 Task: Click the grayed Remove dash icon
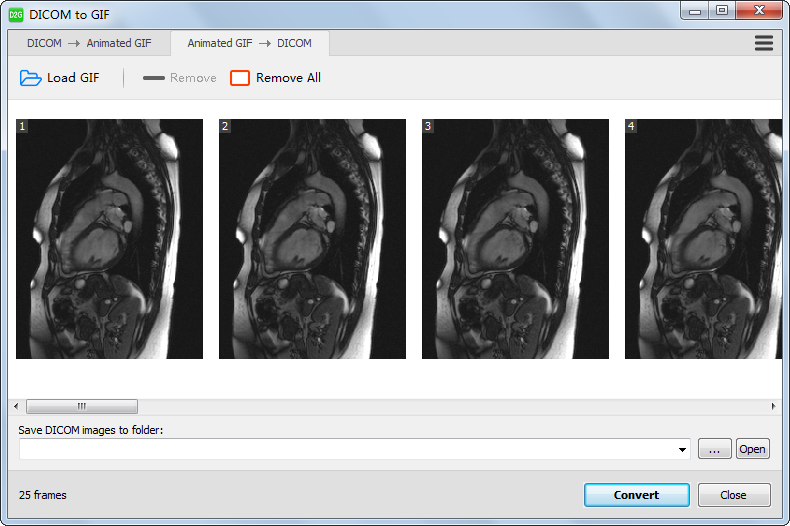pyautogui.click(x=153, y=78)
